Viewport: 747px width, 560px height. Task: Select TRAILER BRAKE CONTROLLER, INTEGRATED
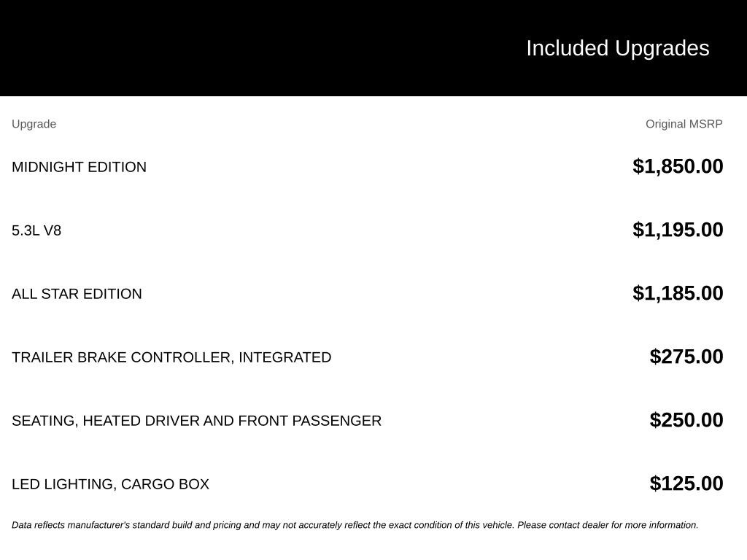(171, 357)
